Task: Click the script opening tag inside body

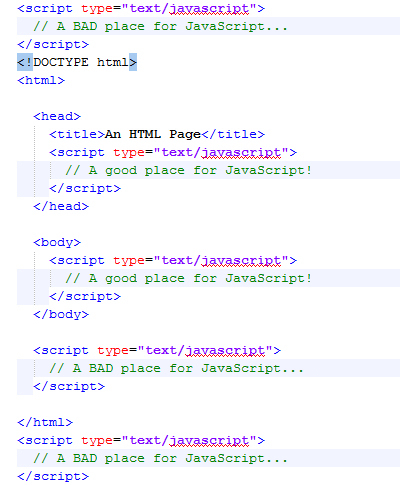Action: [x=173, y=261]
